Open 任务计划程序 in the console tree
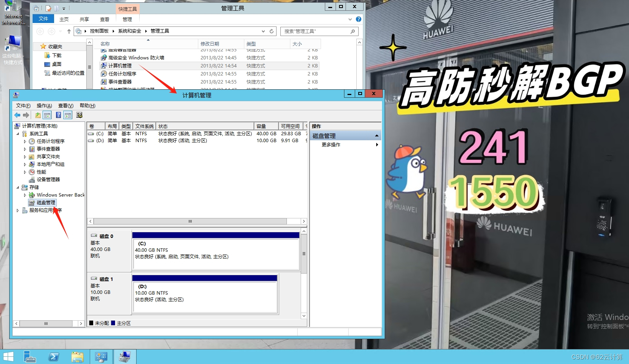The image size is (629, 364). point(51,141)
